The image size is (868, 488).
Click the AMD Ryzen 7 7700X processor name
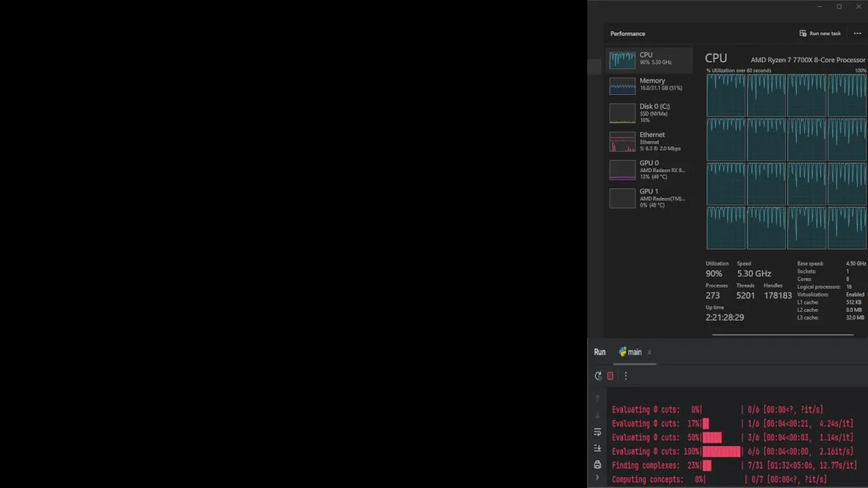(808, 60)
